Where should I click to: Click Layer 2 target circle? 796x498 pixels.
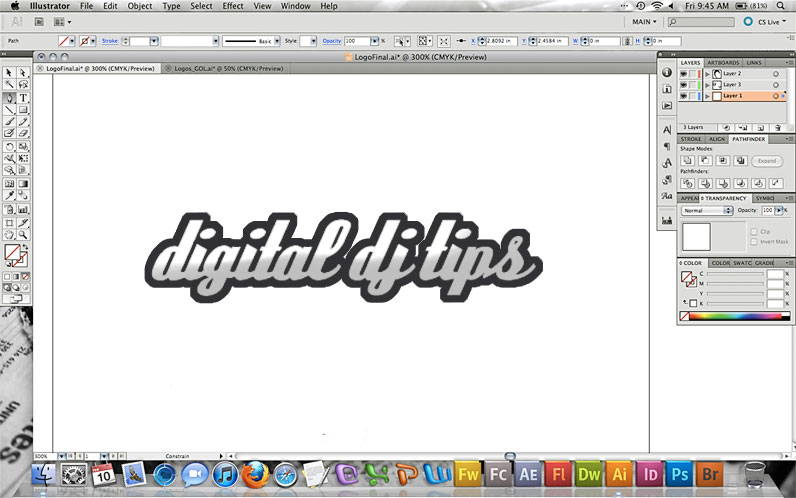pos(776,74)
